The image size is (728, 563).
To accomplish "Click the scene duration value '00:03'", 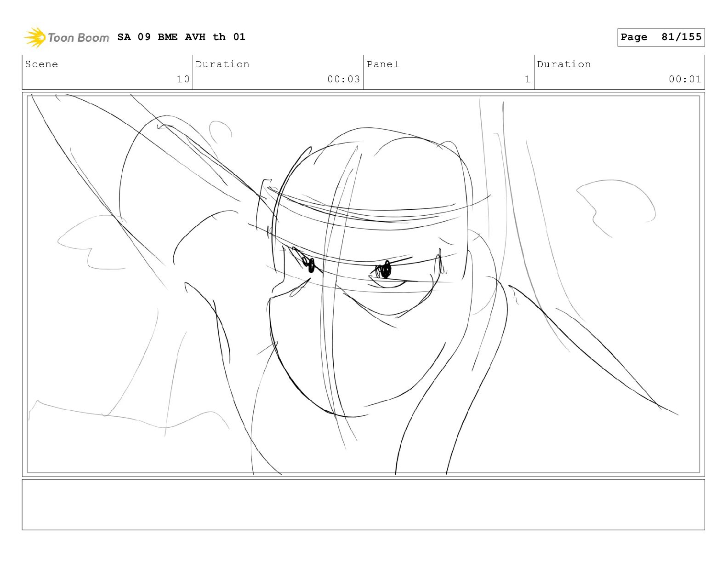I will [x=343, y=79].
